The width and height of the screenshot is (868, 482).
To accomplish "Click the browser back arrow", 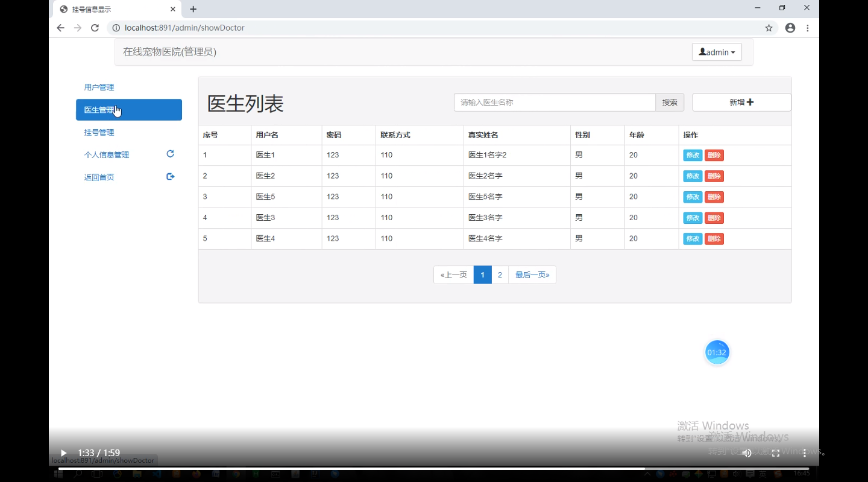I will click(x=60, y=28).
